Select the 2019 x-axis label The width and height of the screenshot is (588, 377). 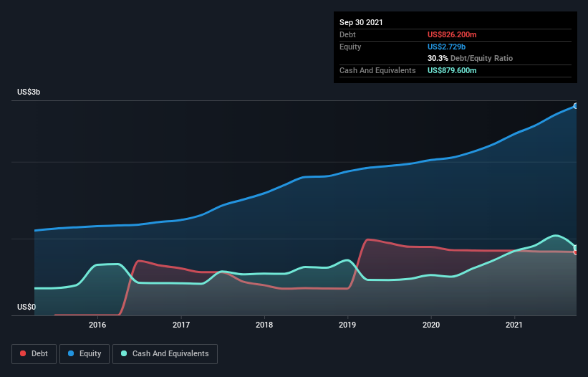(347, 325)
